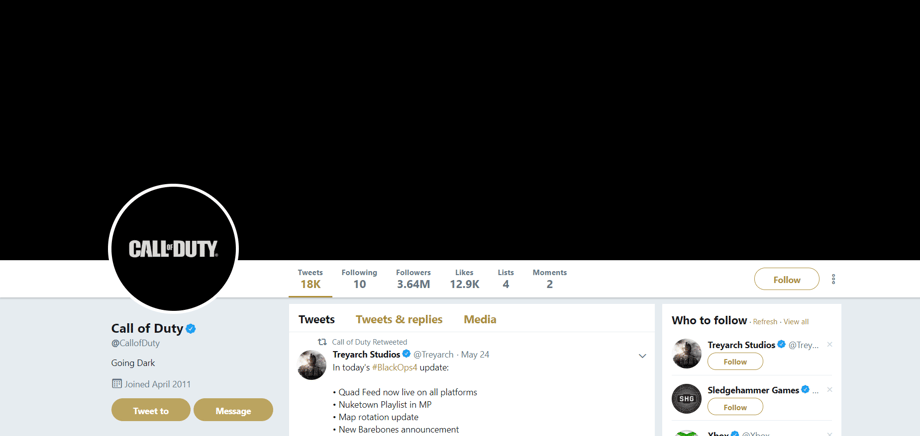Refresh the Who to follow suggestions
Screen dimensions: 920x436
(x=765, y=322)
